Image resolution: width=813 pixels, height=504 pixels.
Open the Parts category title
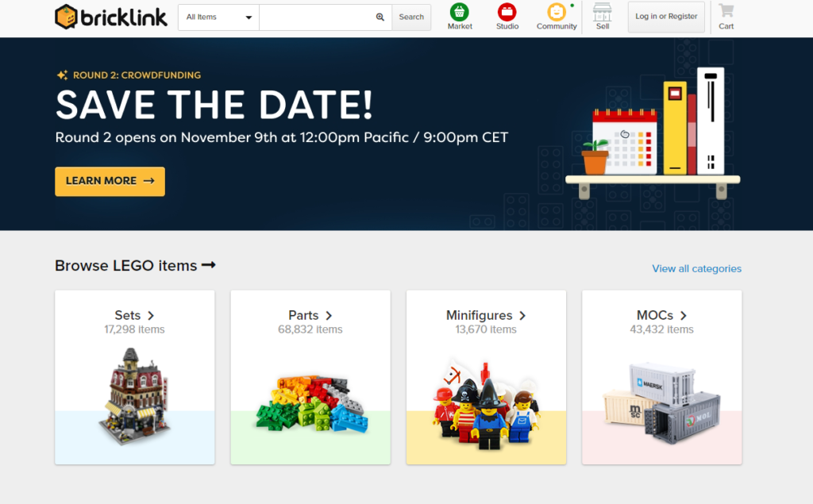click(303, 315)
